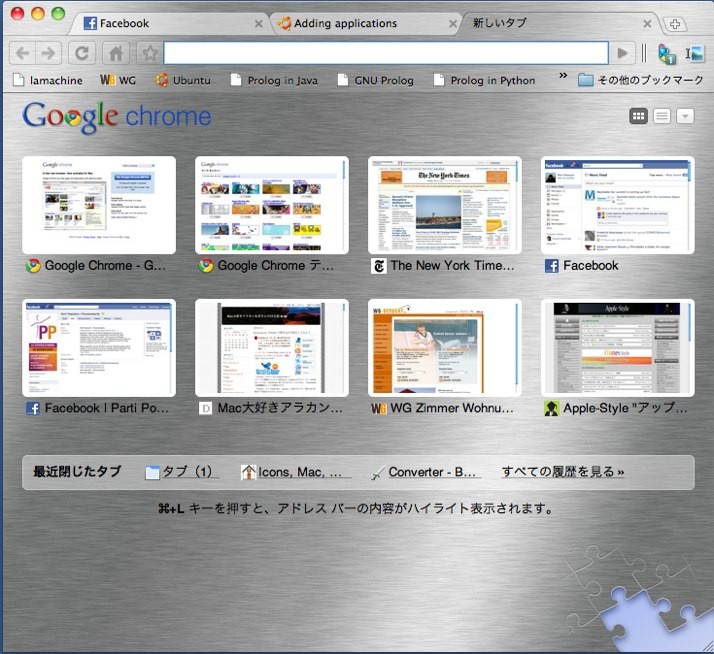
Task: Reload the page with the refresh button
Action: (82, 53)
